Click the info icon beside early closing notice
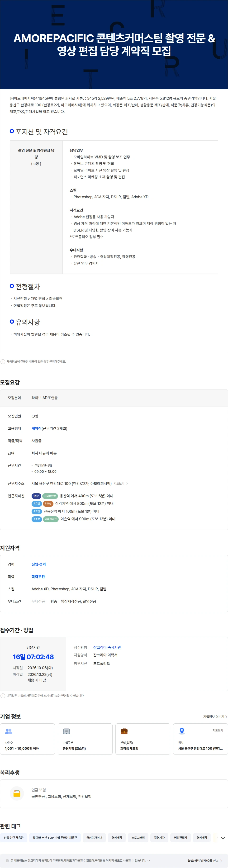The image size is (228, 868). click(x=3, y=696)
